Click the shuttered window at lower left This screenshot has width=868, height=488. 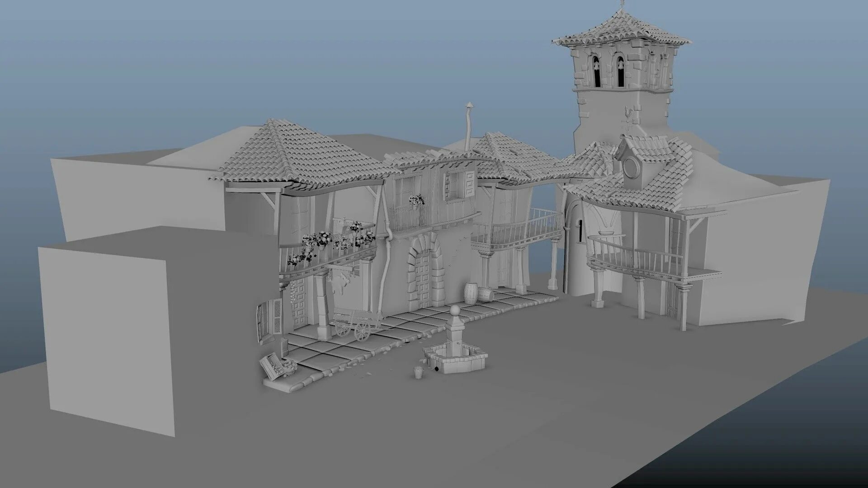[x=270, y=320]
